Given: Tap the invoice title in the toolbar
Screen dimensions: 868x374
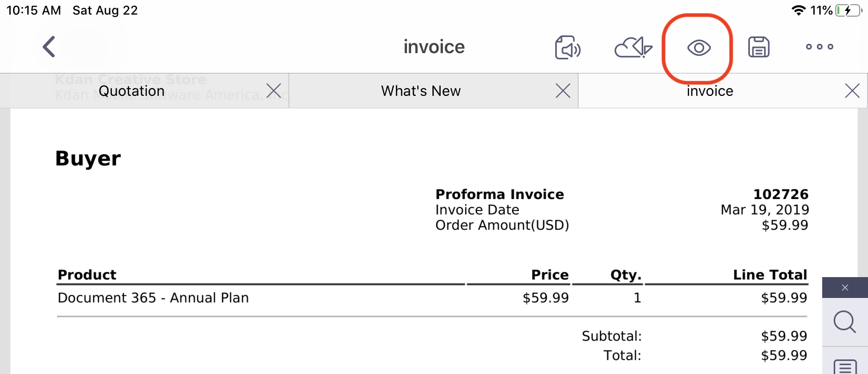Looking at the screenshot, I should [434, 47].
